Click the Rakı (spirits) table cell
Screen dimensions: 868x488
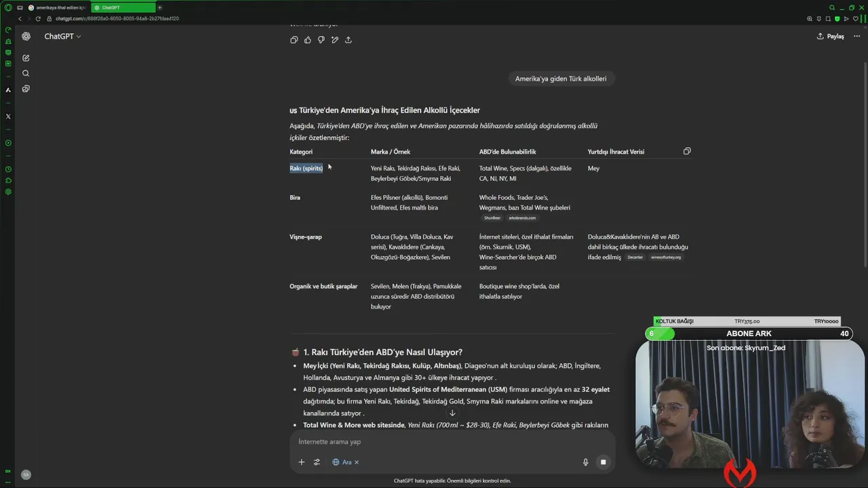[307, 168]
